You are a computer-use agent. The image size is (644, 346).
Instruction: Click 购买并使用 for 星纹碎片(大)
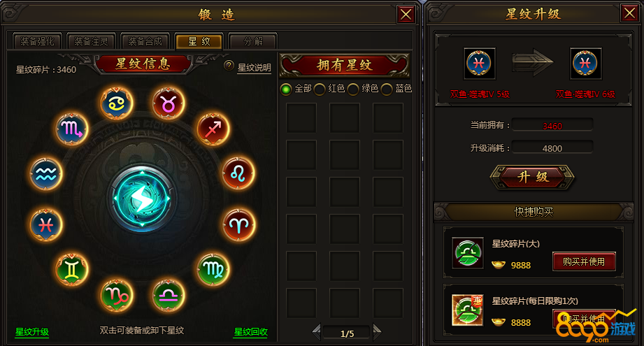pos(584,261)
